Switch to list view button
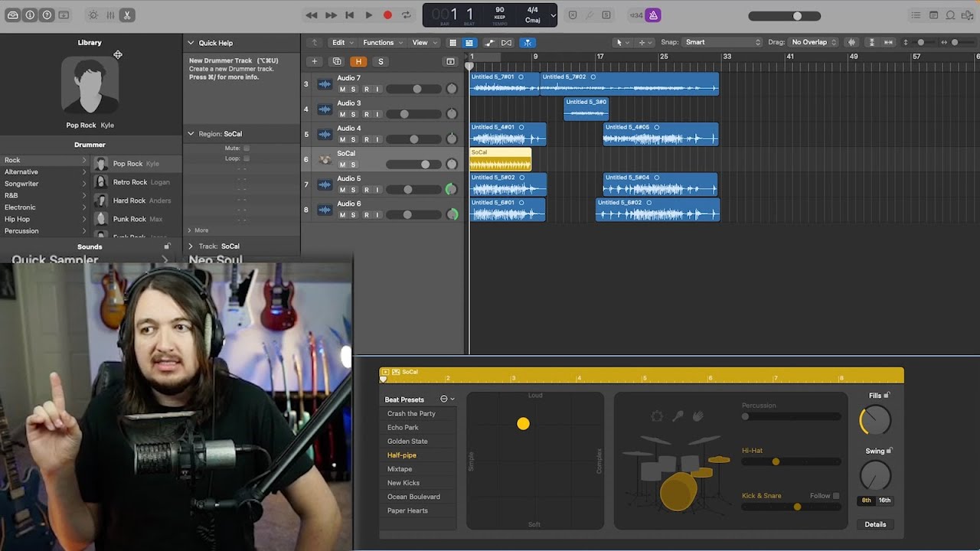980x551 pixels. 469,42
